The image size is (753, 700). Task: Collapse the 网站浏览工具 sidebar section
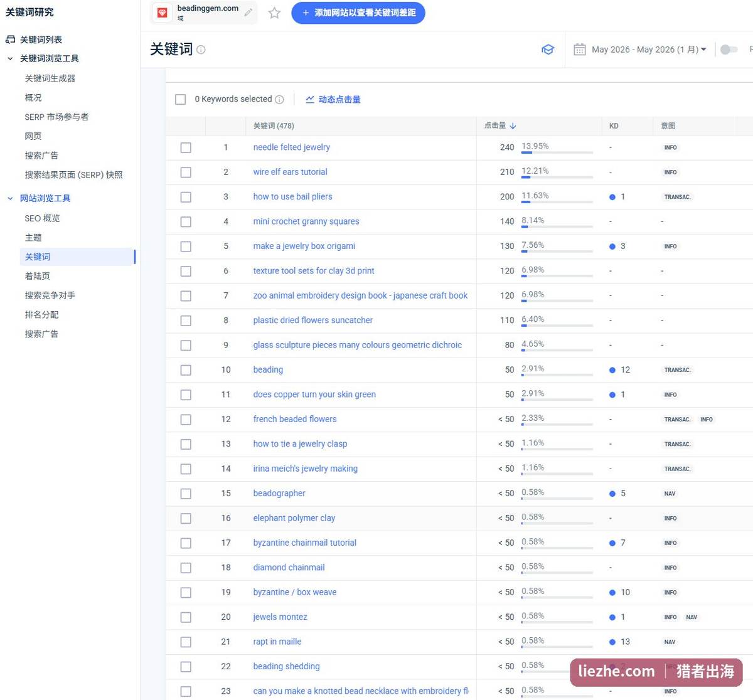(x=10, y=198)
